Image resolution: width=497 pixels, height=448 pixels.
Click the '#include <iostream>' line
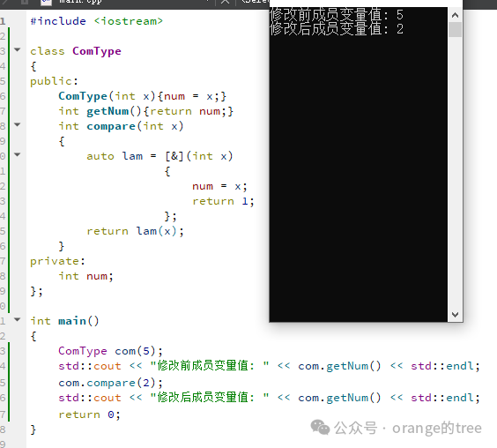click(96, 21)
